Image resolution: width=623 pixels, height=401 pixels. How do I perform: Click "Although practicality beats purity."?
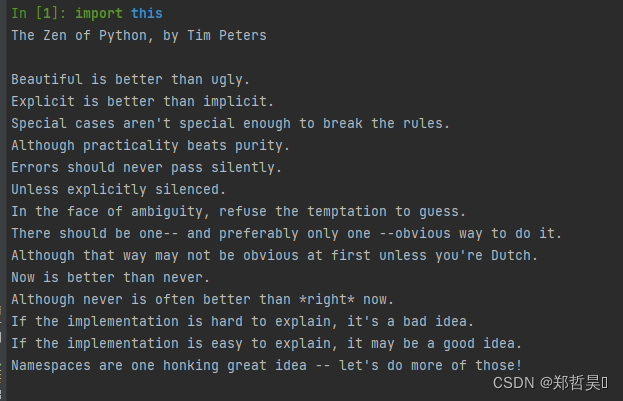click(150, 145)
